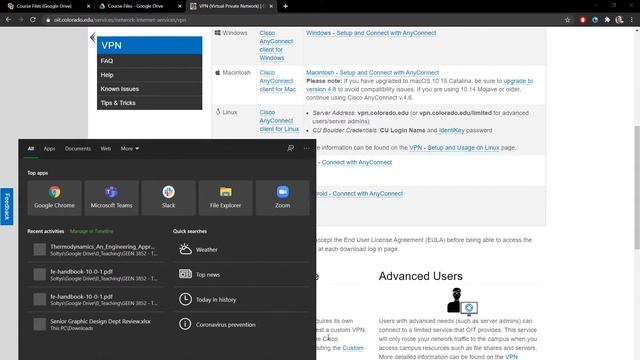Open Google Chrome from Top apps
640x360 pixels.
point(54,198)
